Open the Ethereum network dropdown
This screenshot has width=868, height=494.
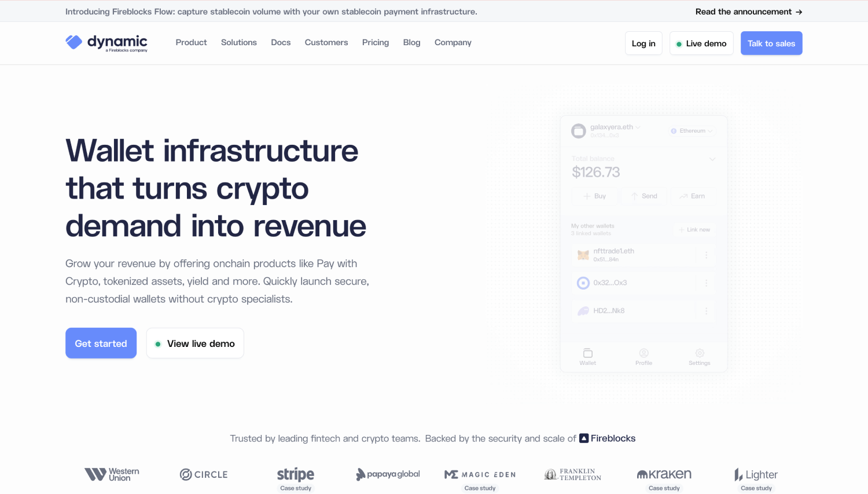[x=692, y=131]
